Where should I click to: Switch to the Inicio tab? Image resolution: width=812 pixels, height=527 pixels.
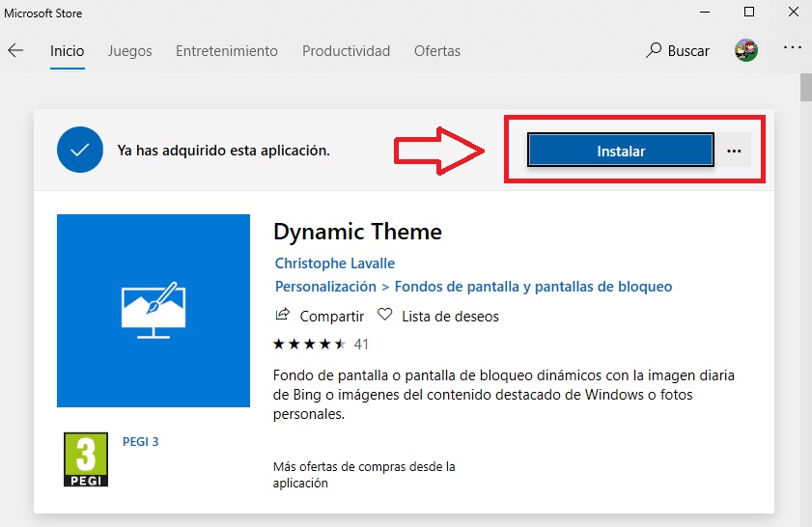(x=68, y=51)
